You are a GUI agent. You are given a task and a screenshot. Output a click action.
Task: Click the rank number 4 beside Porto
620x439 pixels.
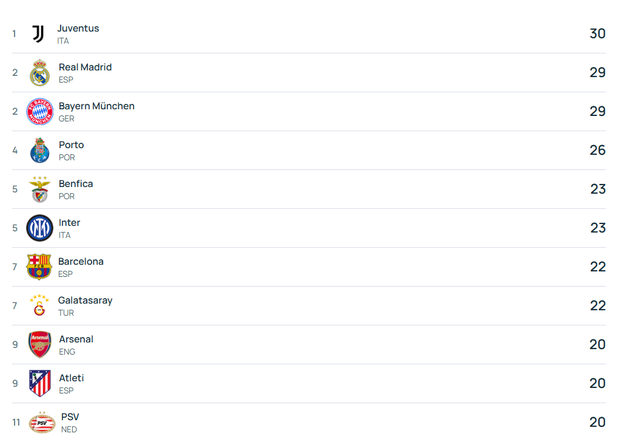15,151
